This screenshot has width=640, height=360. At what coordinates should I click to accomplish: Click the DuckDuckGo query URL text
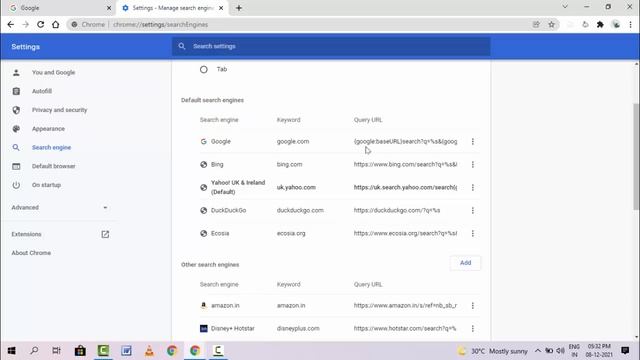click(x=397, y=211)
